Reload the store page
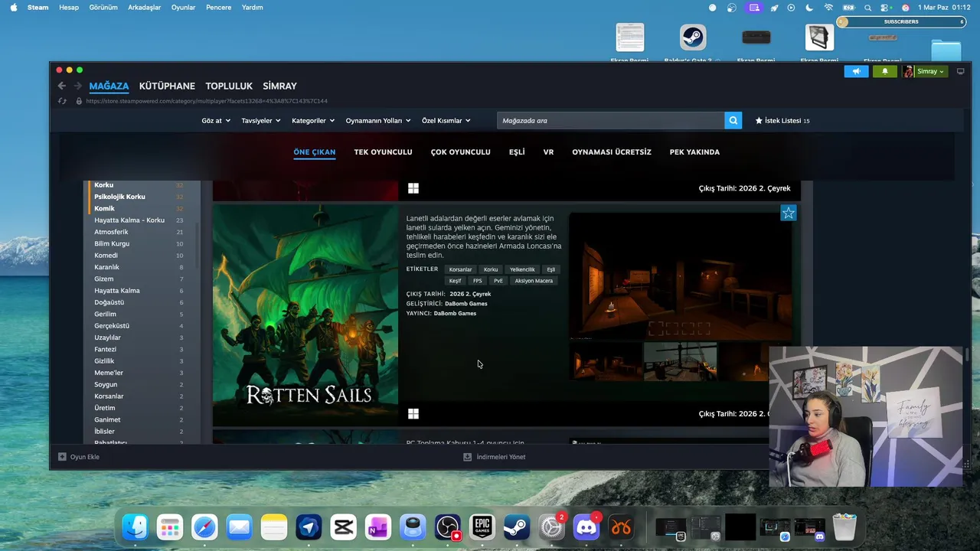The width and height of the screenshot is (980, 551). (63, 101)
